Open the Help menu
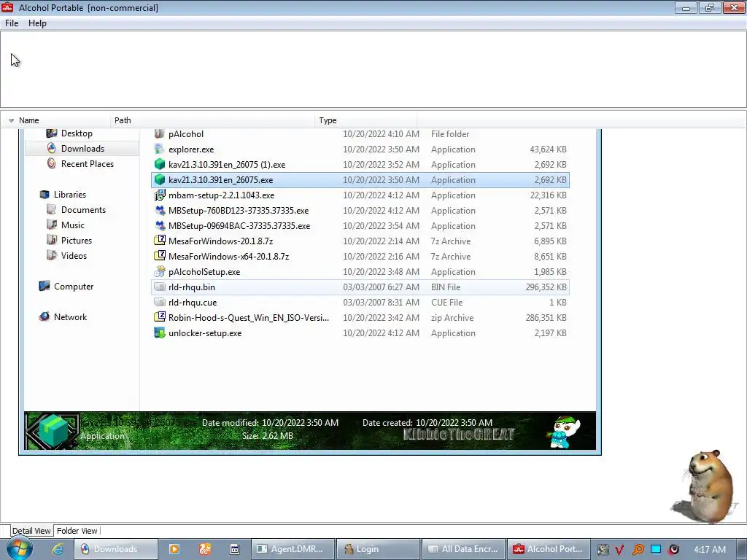 point(37,23)
